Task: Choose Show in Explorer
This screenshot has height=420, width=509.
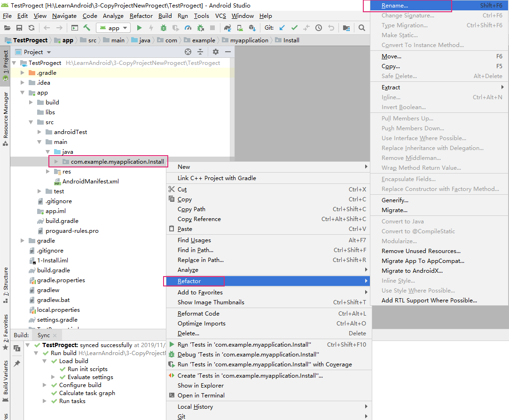Action: [268, 385]
